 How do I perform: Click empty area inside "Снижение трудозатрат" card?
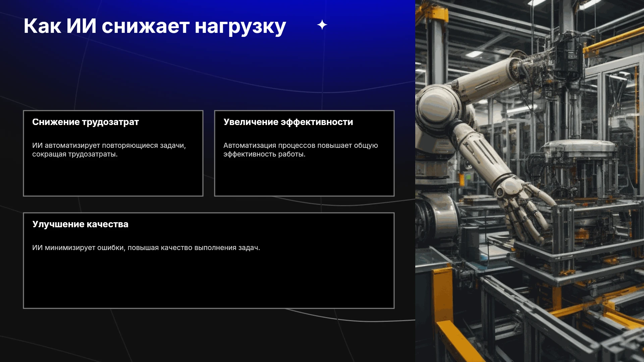point(113,178)
